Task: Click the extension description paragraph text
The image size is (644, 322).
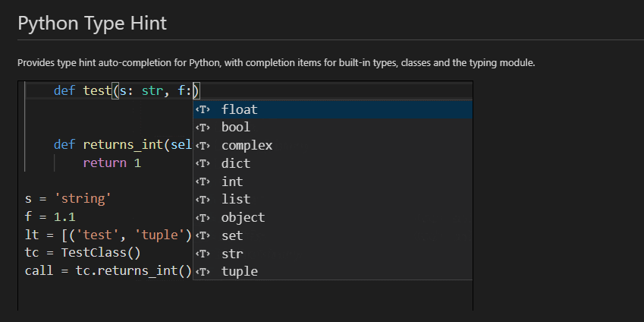Action: 276,62
